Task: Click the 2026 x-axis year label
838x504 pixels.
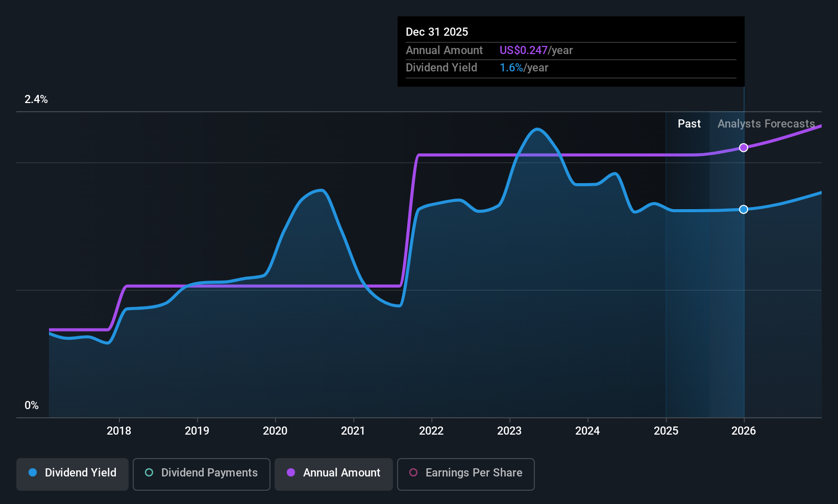Action: pos(744,431)
